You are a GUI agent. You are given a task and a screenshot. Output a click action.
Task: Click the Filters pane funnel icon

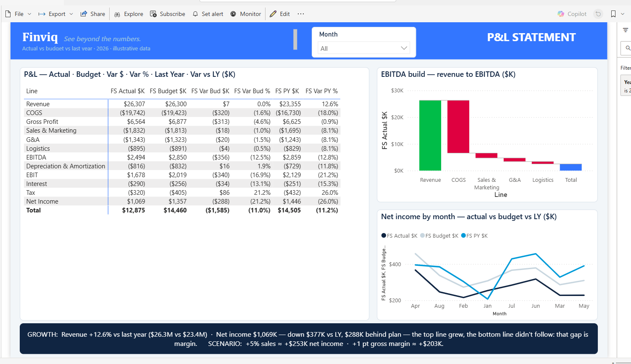pos(625,30)
